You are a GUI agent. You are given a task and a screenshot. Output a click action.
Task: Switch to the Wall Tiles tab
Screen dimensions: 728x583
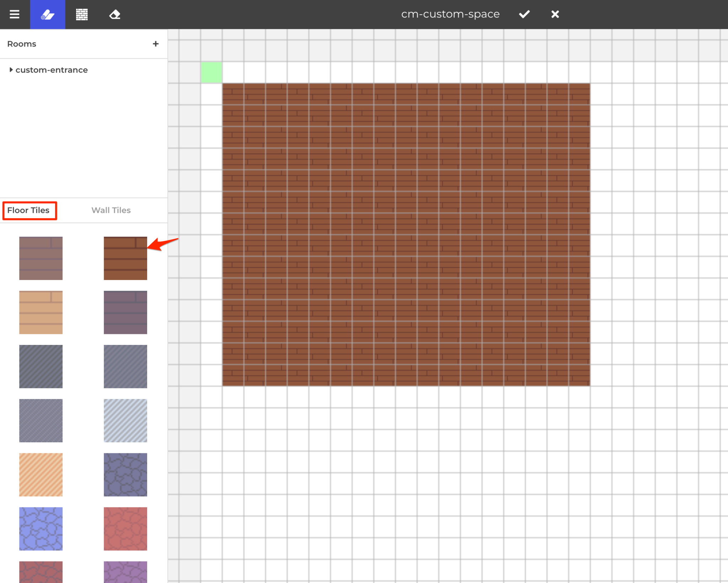click(111, 210)
